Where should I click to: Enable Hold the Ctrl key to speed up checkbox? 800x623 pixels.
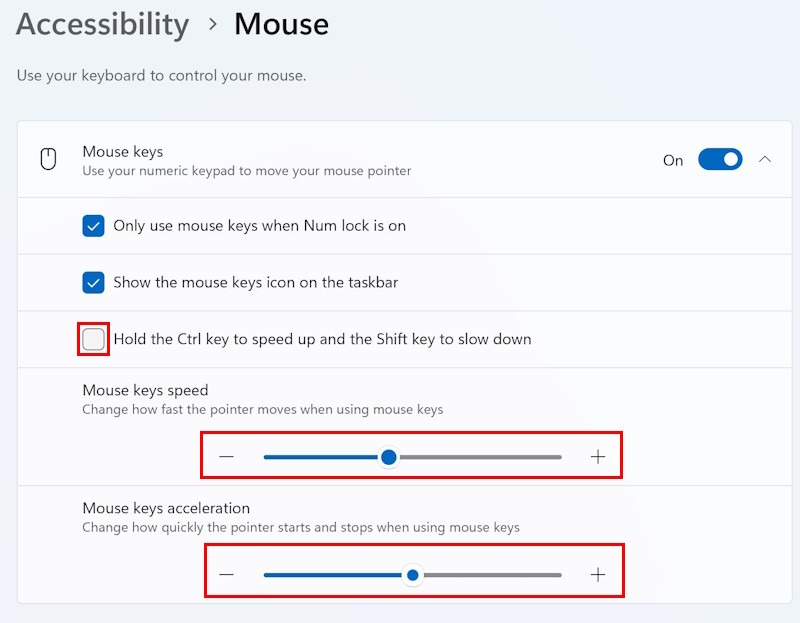[x=93, y=339]
